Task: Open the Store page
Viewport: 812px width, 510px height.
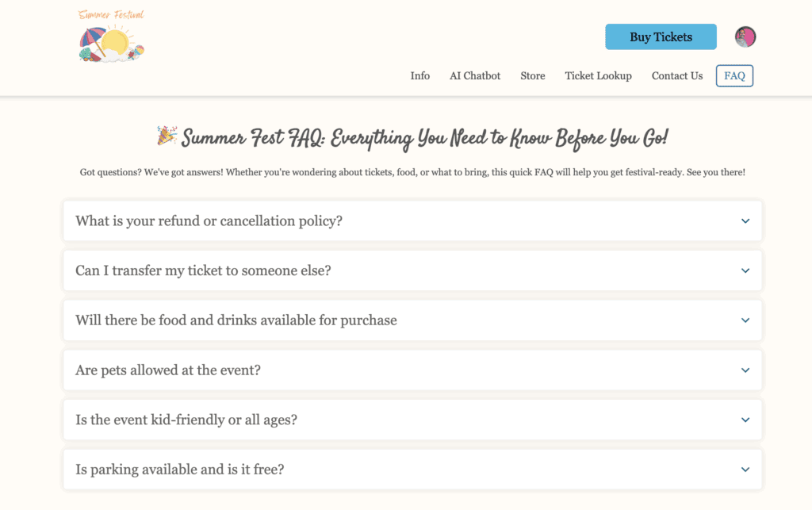Action: pos(532,76)
